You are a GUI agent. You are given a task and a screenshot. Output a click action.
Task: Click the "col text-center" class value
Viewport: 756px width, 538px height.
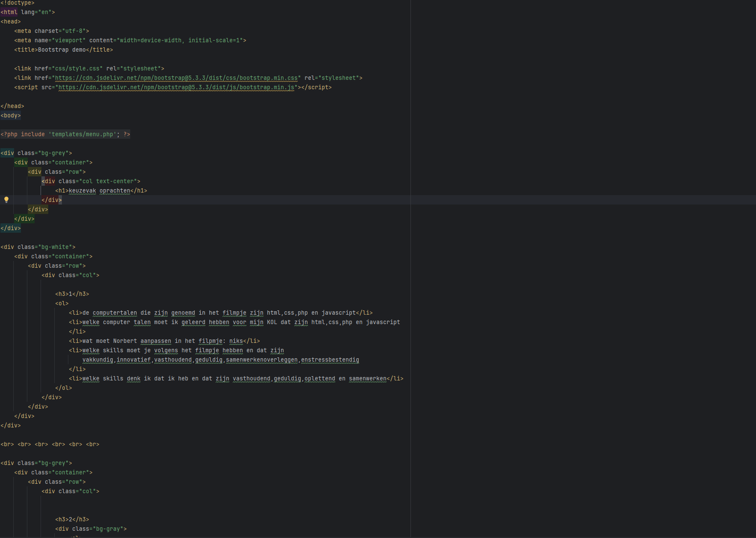(x=109, y=181)
